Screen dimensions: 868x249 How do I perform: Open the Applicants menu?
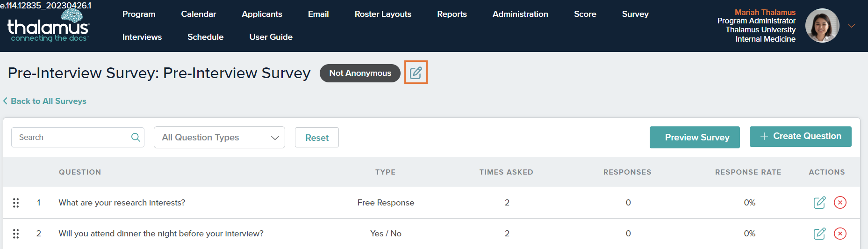click(262, 14)
